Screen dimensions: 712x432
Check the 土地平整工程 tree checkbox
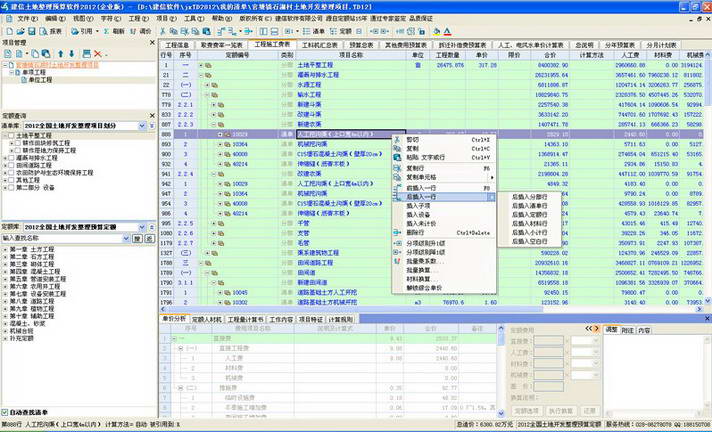12,135
